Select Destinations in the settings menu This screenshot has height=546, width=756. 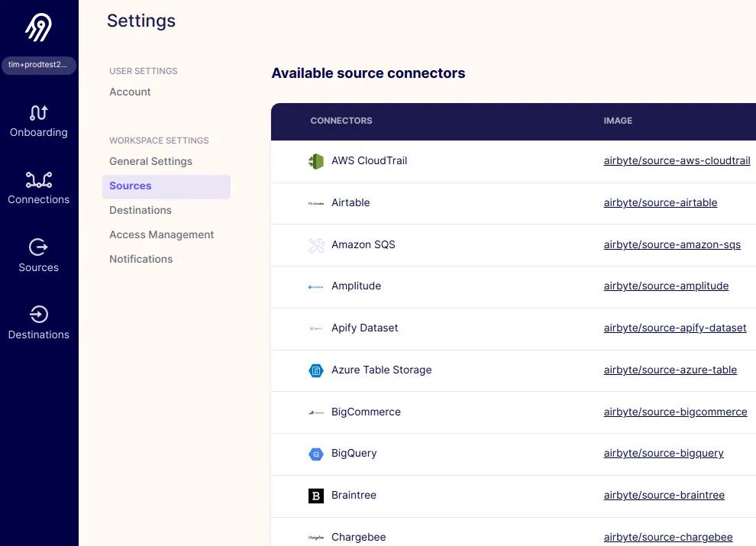(141, 210)
